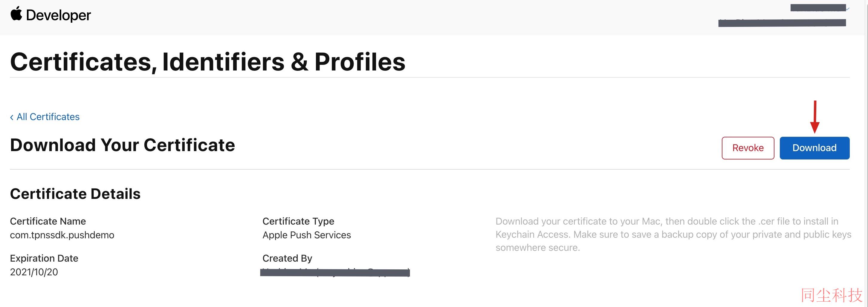This screenshot has height=307, width=868.
Task: Click the red Chinese watermark text
Action: coord(831,295)
